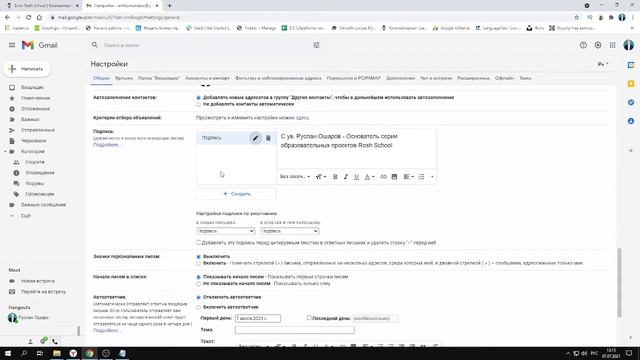Viewport: 640px width, 360px height.
Task: Open the Промоакции category
Action: point(40,194)
